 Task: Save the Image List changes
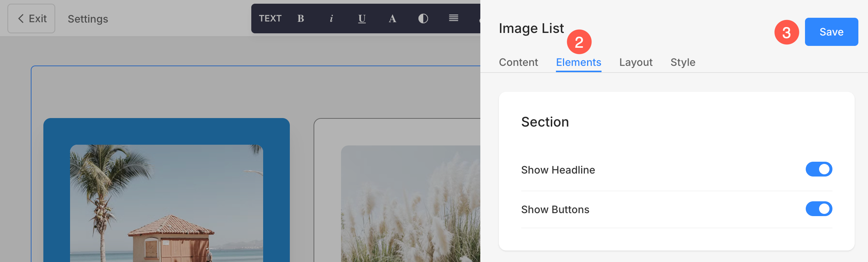(831, 32)
